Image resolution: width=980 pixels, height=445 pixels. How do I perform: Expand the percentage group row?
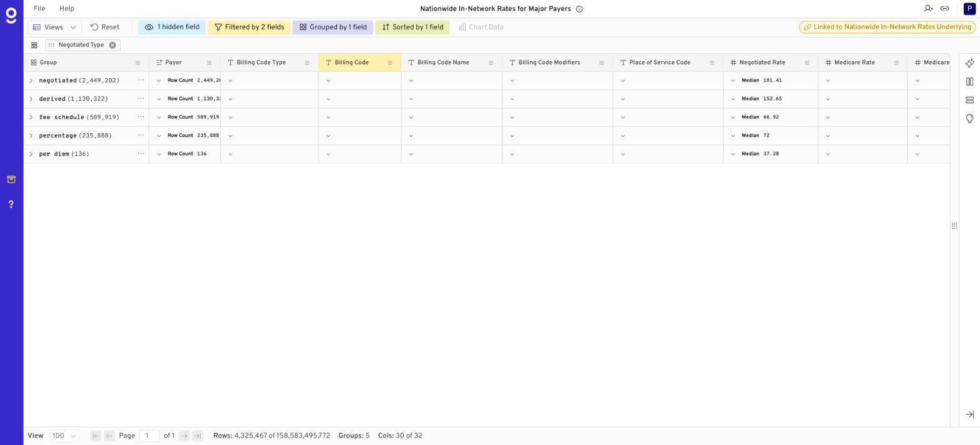31,136
